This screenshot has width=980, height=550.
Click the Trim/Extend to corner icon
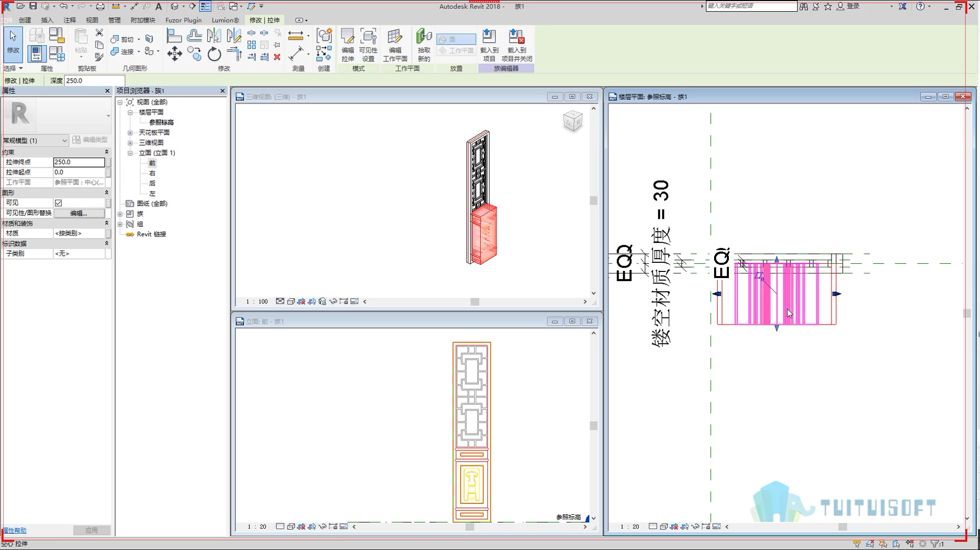(234, 54)
